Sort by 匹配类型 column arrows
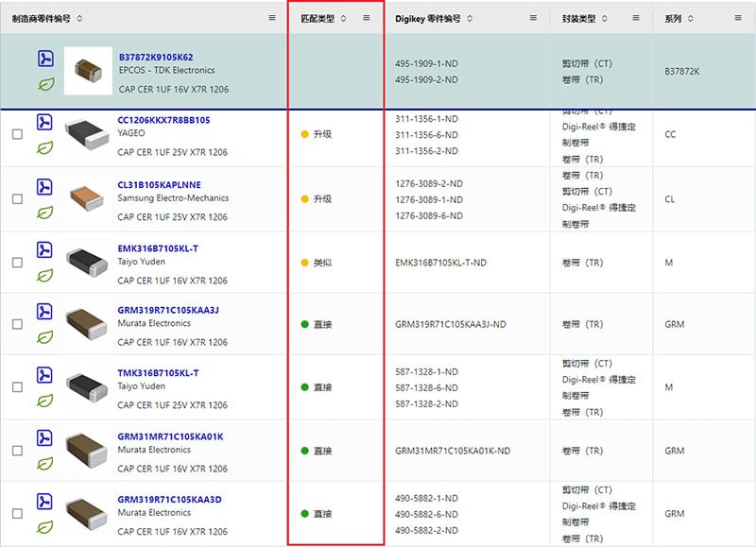The height and width of the screenshot is (547, 756). click(343, 18)
